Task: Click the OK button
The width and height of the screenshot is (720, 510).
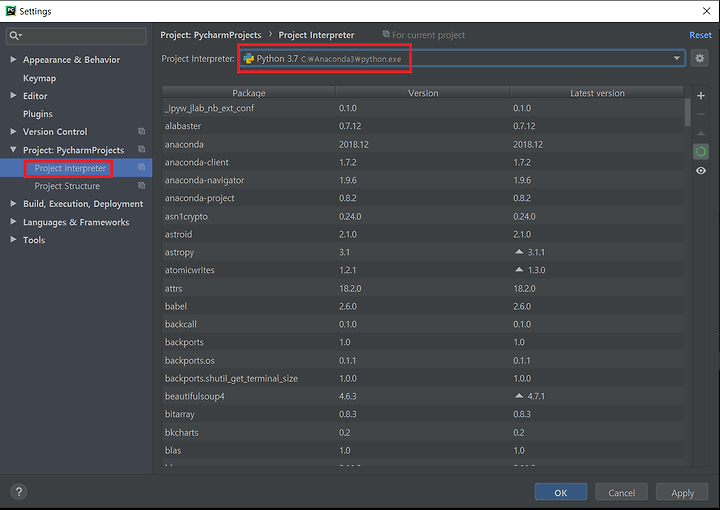Action: (561, 492)
